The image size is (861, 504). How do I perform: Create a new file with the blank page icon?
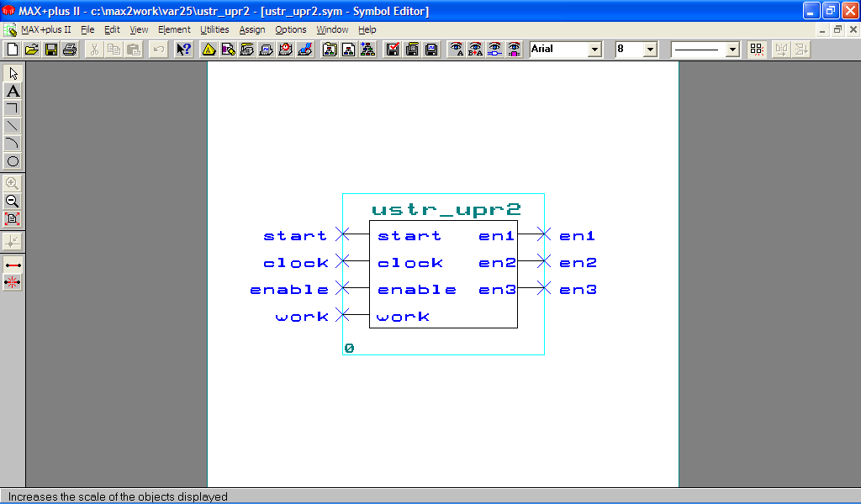[x=12, y=50]
